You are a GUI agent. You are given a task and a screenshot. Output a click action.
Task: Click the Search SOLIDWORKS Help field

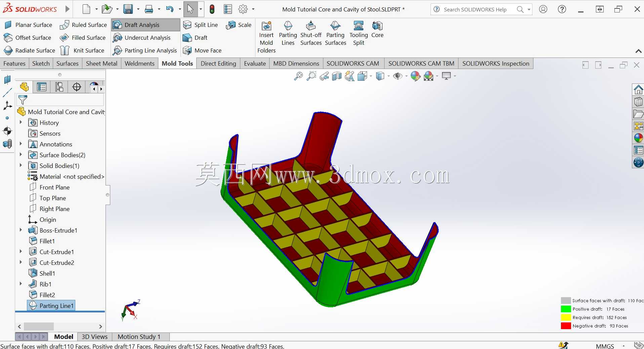475,9
